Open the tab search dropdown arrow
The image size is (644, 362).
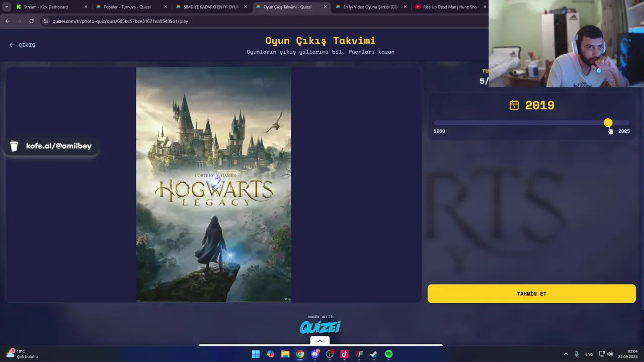(x=6, y=7)
